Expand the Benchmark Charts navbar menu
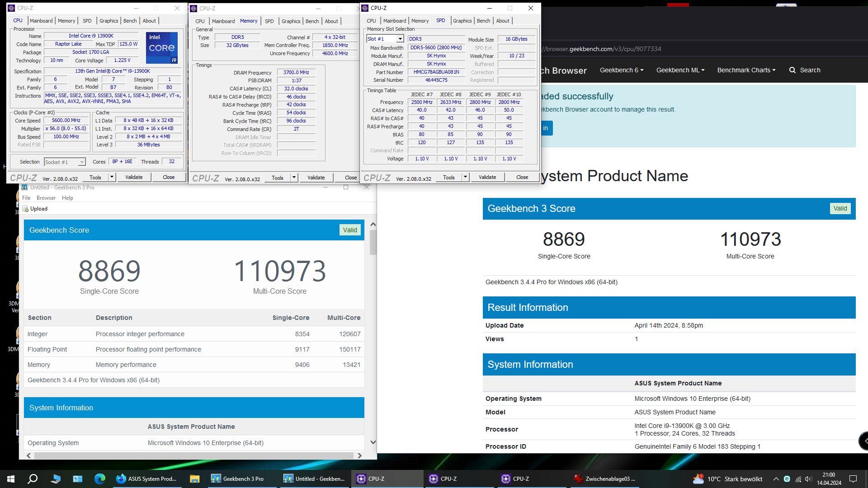 (746, 70)
